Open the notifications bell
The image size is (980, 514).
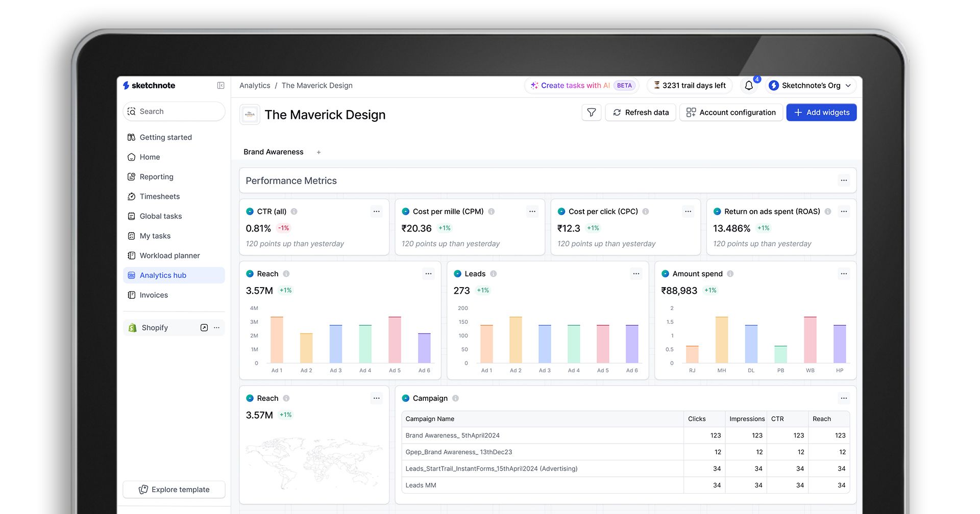click(x=749, y=86)
